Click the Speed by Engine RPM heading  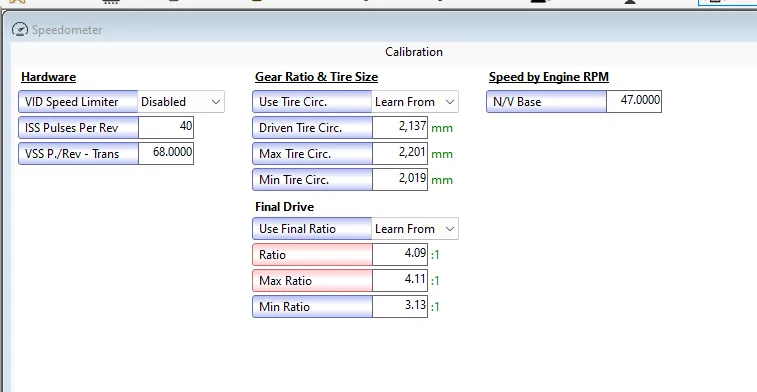click(548, 77)
